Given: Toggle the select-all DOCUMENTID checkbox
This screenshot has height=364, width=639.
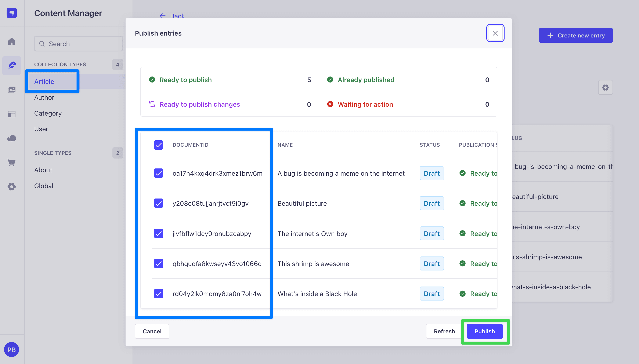Looking at the screenshot, I should (159, 145).
